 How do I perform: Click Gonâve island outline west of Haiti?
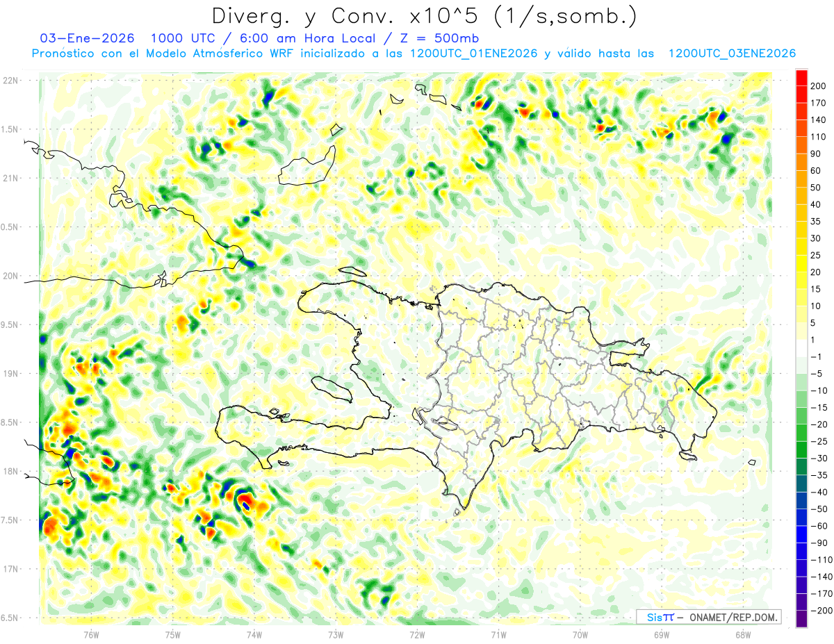pyautogui.click(x=332, y=389)
